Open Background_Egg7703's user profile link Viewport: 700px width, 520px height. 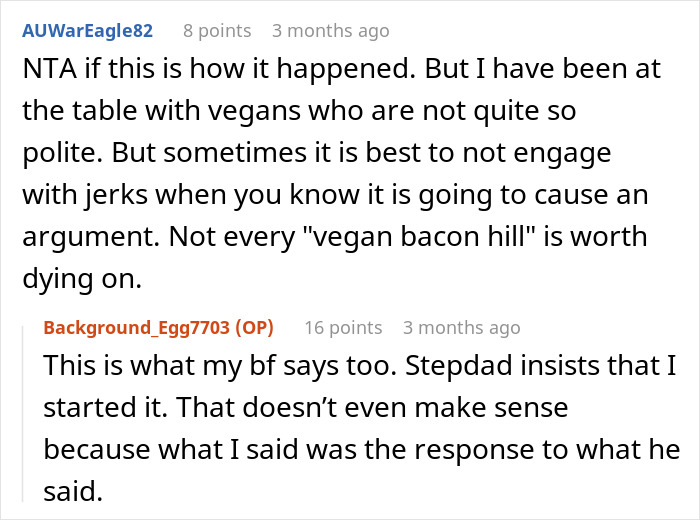point(138,327)
